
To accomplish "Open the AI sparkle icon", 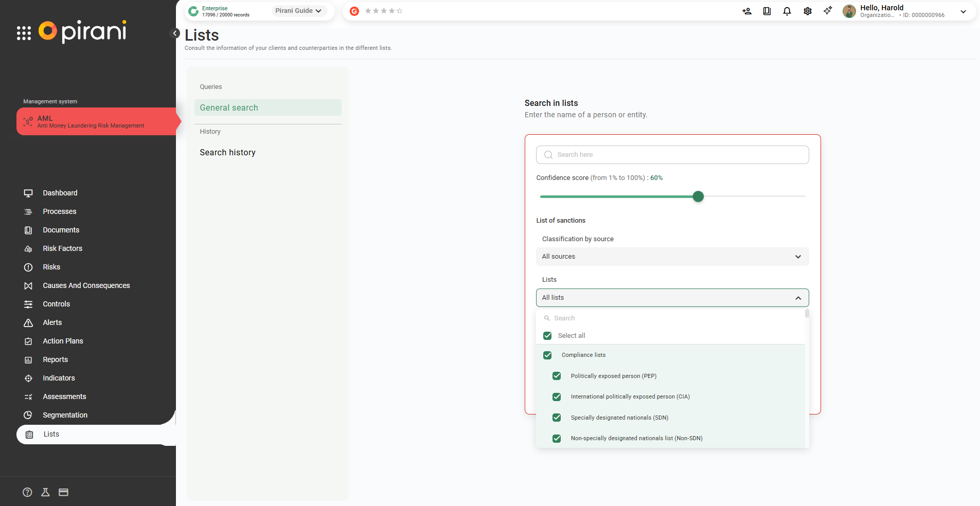I will click(827, 11).
